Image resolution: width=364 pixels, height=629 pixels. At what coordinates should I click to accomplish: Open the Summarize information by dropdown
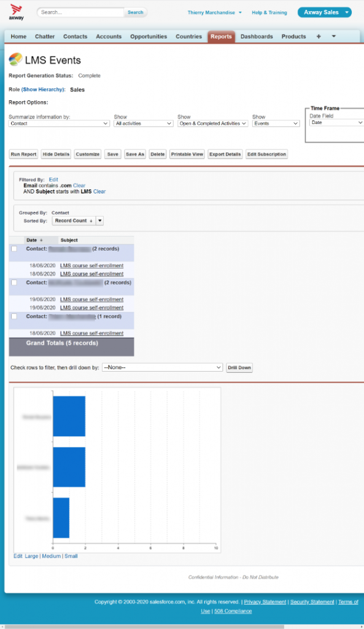click(x=59, y=123)
